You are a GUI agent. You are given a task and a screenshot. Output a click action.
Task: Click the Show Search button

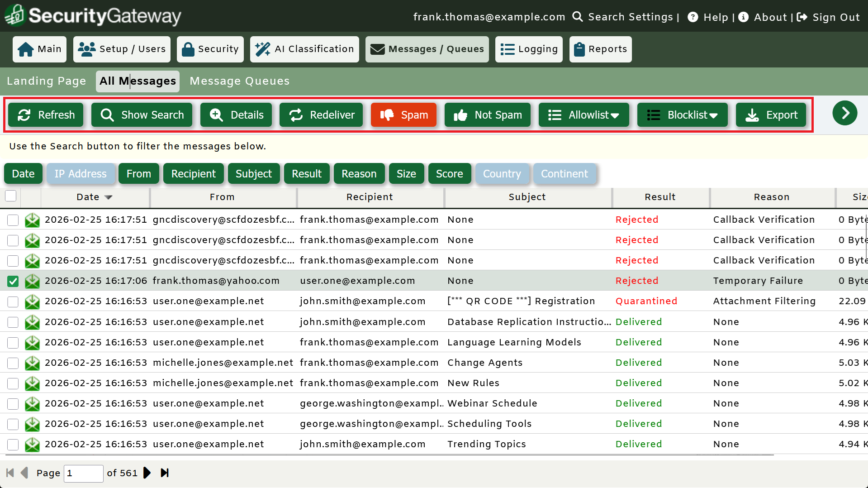(x=142, y=115)
